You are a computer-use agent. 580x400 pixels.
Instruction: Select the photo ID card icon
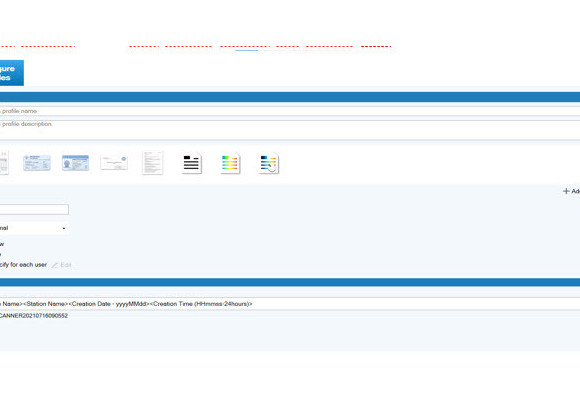click(x=75, y=163)
